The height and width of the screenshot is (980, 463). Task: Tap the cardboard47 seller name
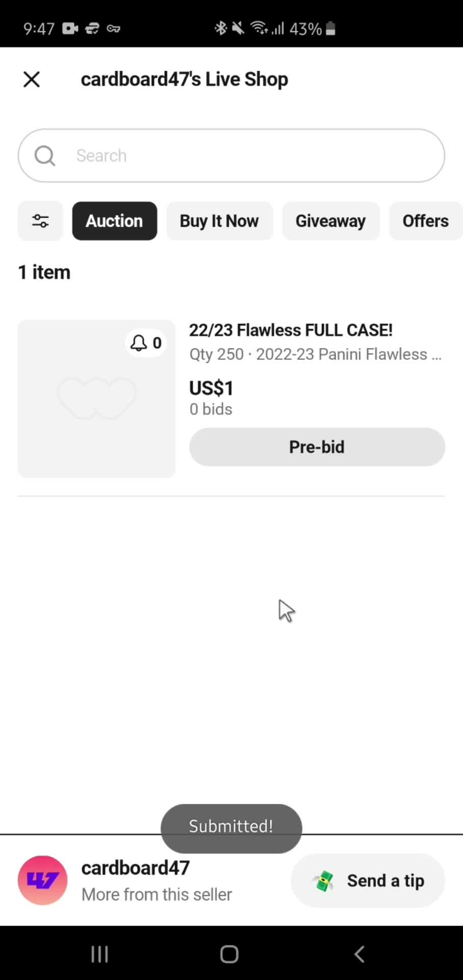pyautogui.click(x=136, y=868)
